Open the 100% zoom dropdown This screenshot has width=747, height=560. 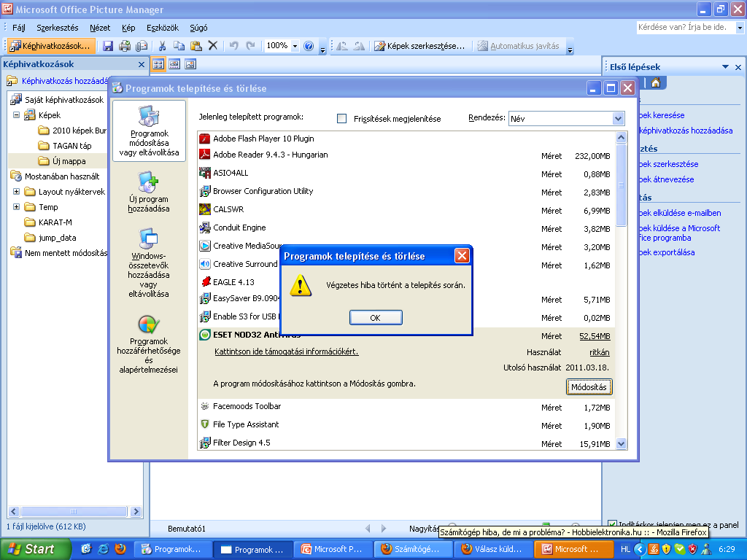pos(295,46)
